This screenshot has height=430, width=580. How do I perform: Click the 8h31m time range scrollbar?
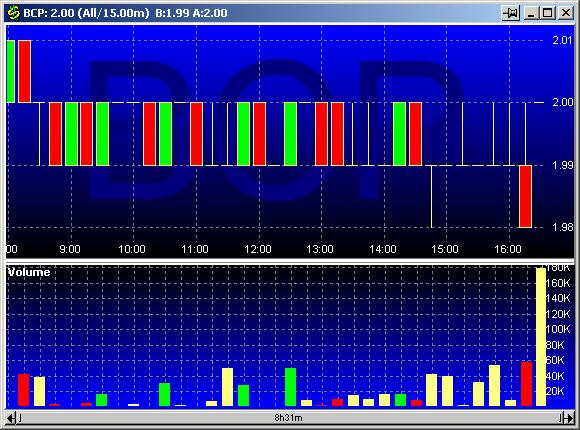click(289, 418)
